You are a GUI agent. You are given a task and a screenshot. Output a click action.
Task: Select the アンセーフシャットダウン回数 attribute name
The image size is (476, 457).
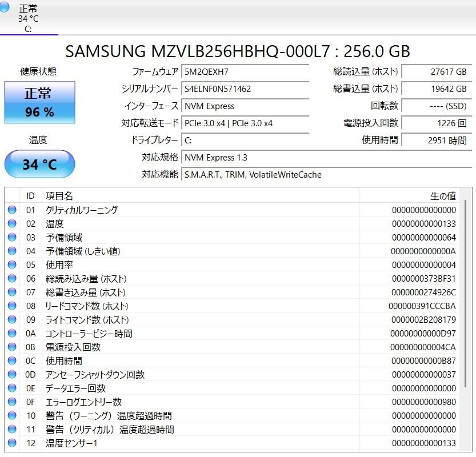click(95, 375)
